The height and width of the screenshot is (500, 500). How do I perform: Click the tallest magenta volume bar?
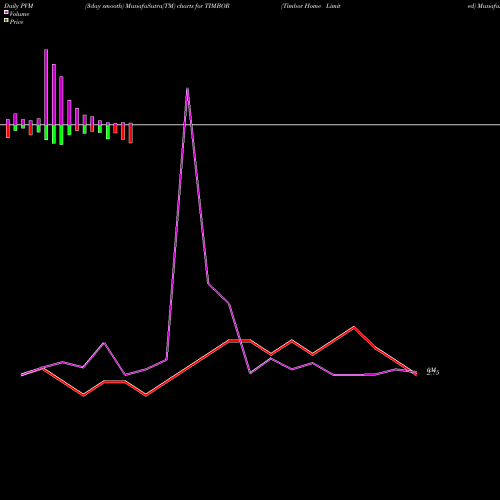coord(46,87)
